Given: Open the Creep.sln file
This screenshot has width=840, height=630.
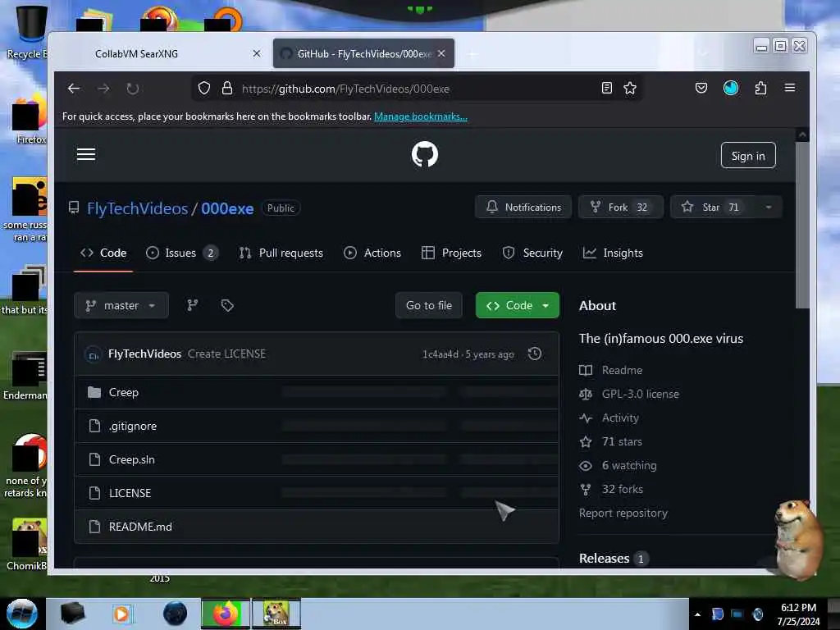Looking at the screenshot, I should pyautogui.click(x=132, y=459).
